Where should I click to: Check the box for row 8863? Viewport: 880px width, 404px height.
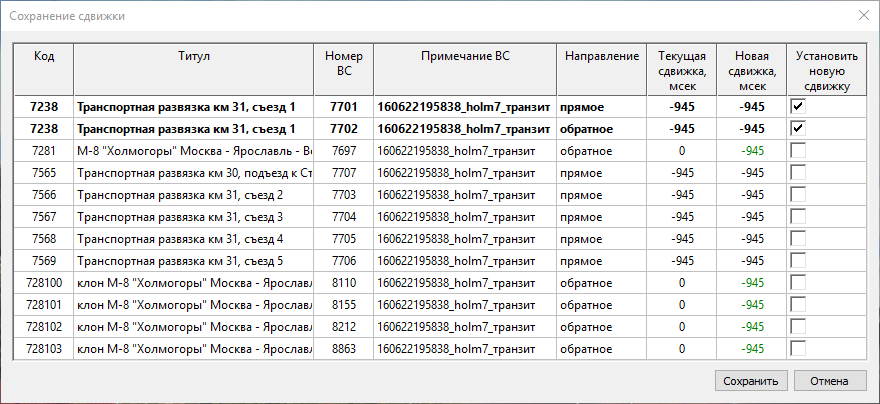tap(798, 348)
